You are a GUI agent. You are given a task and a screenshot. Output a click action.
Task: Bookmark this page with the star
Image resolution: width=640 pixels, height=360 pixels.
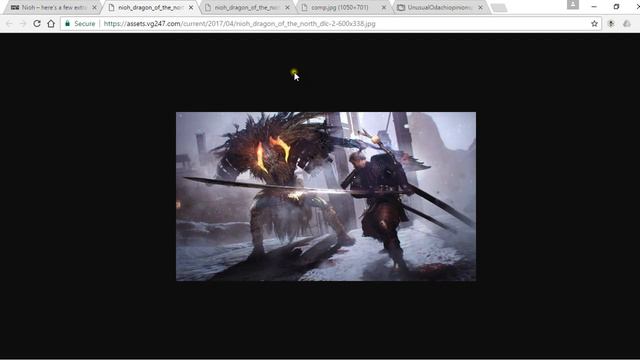[x=594, y=24]
